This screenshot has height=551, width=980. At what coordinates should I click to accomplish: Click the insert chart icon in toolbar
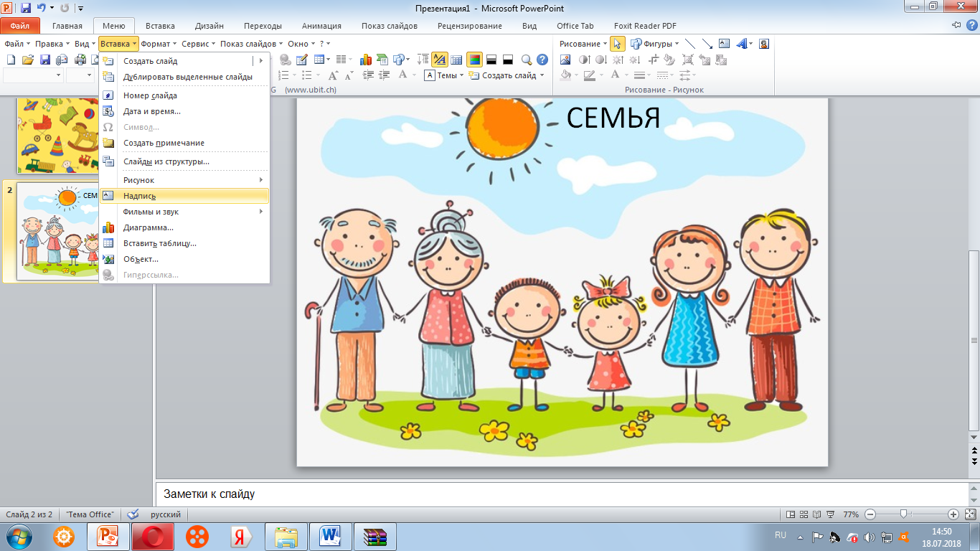click(366, 60)
